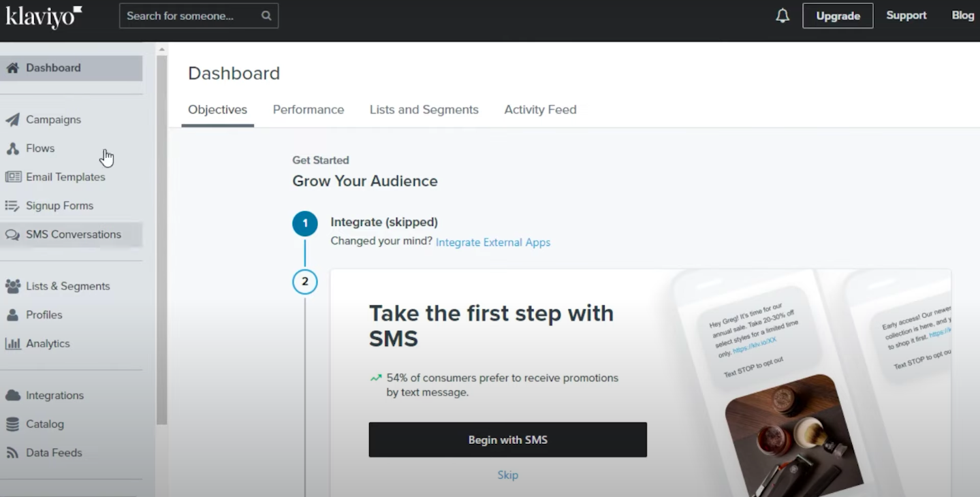This screenshot has width=980, height=497.
Task: Click the Signup Forms icon
Action: click(x=12, y=206)
